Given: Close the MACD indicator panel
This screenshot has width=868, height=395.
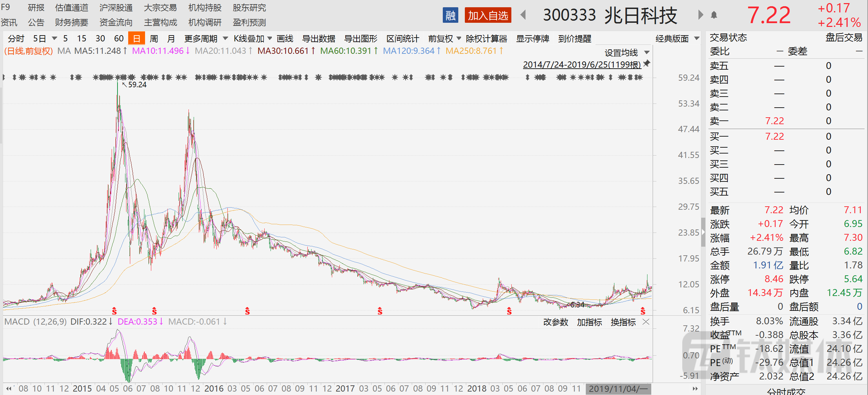Looking at the screenshot, I should [646, 322].
